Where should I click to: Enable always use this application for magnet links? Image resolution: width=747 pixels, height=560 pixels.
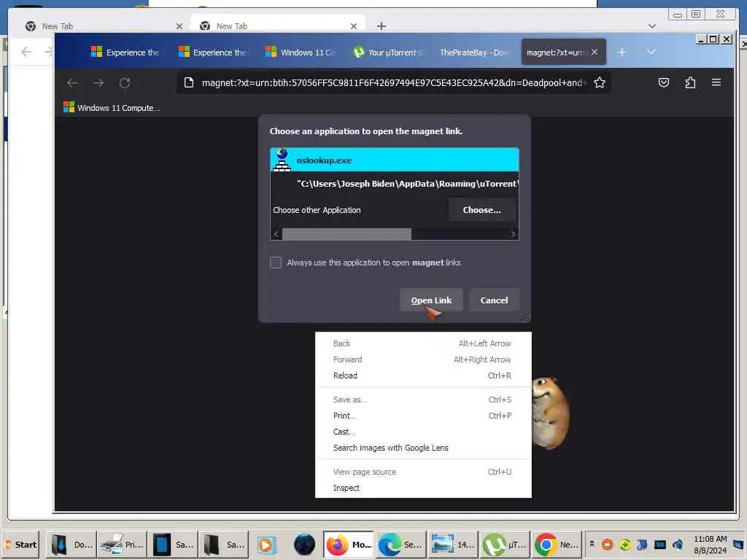coord(275,262)
